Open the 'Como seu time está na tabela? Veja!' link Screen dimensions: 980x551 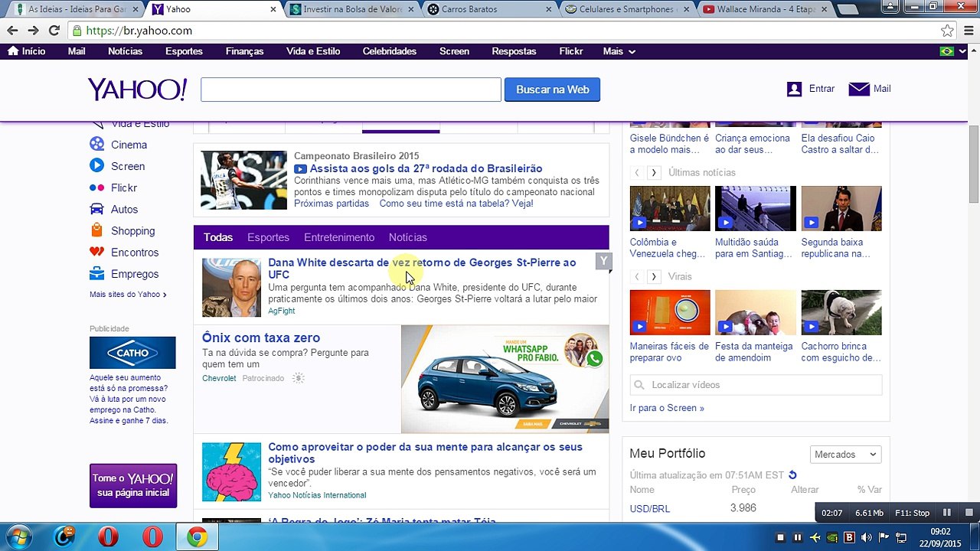coord(456,204)
